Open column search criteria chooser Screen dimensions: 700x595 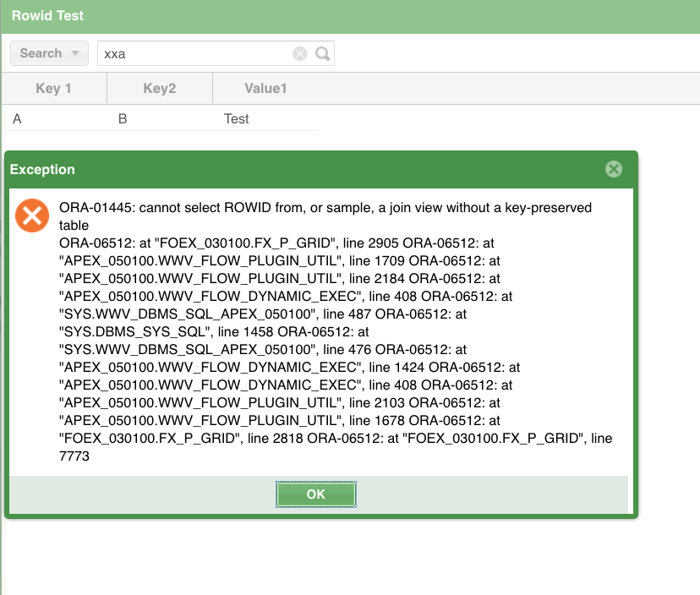coord(49,53)
